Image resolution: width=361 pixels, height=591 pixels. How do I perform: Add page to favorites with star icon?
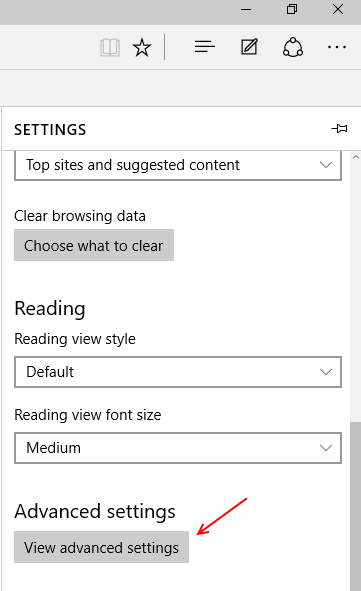142,47
